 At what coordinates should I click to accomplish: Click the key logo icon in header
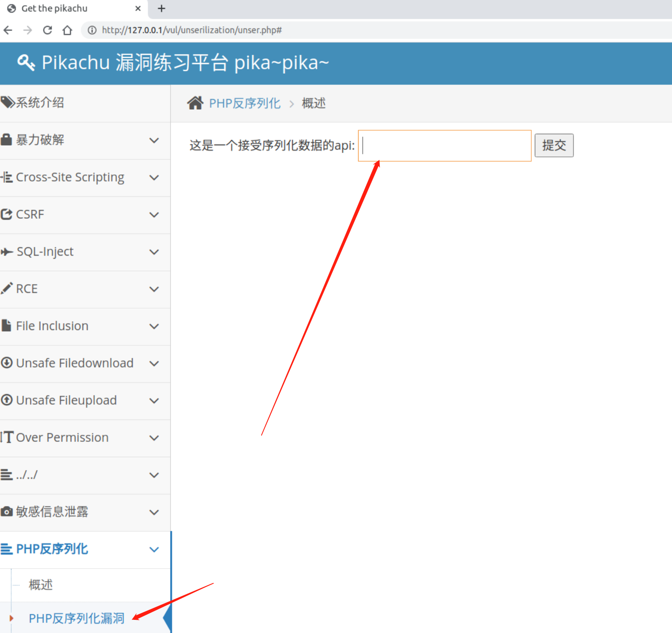[26, 62]
